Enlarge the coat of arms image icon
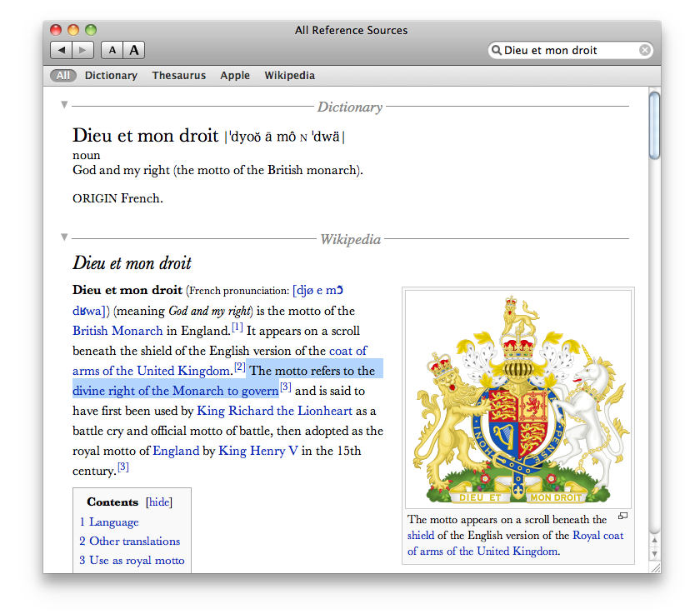The image size is (700, 614). (x=622, y=516)
